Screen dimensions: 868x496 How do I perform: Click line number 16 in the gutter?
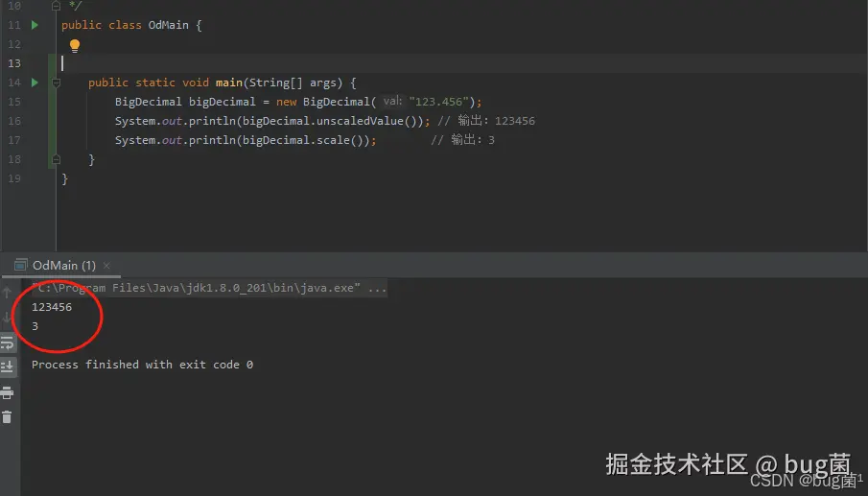[14, 121]
